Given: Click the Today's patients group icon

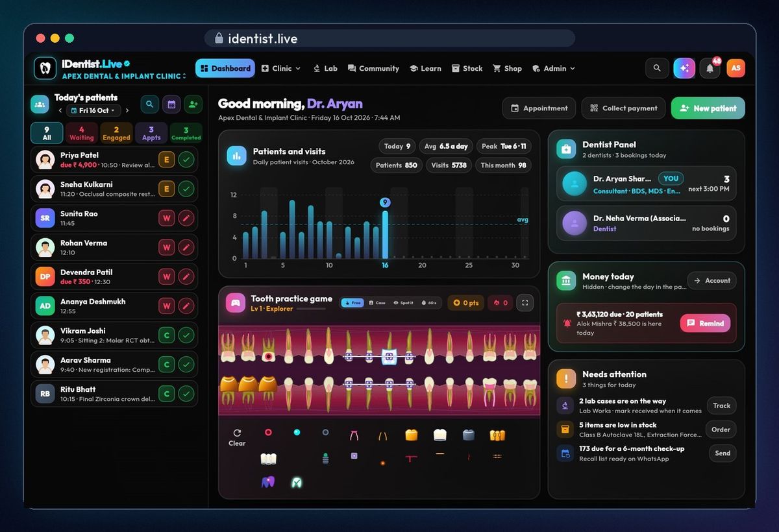Looking at the screenshot, I should point(40,104).
